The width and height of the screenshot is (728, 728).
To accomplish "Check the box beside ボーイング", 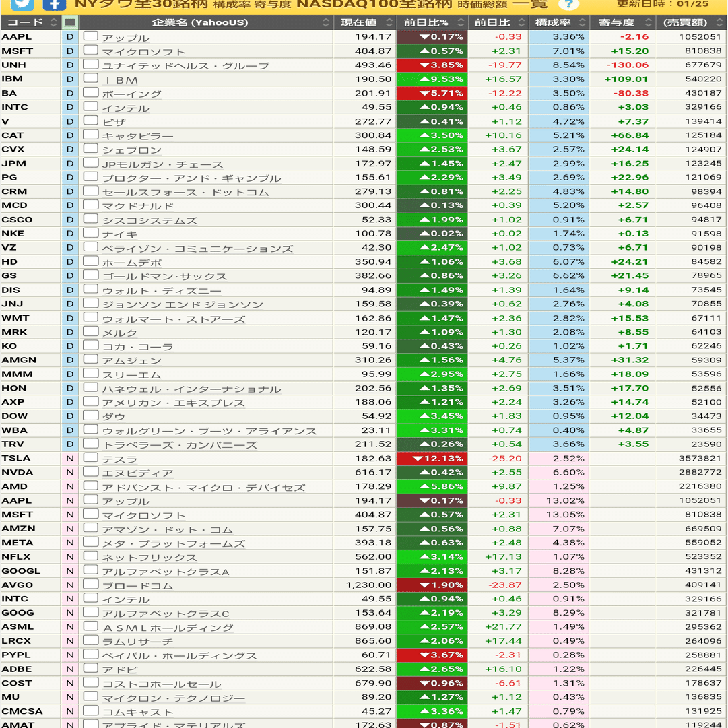I will pyautogui.click(x=91, y=92).
